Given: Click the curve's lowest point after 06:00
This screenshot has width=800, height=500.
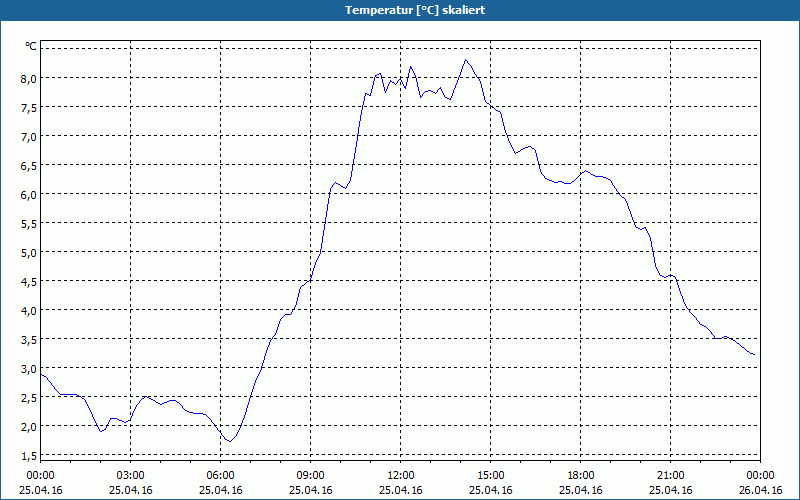Looking at the screenshot, I should point(230,441).
